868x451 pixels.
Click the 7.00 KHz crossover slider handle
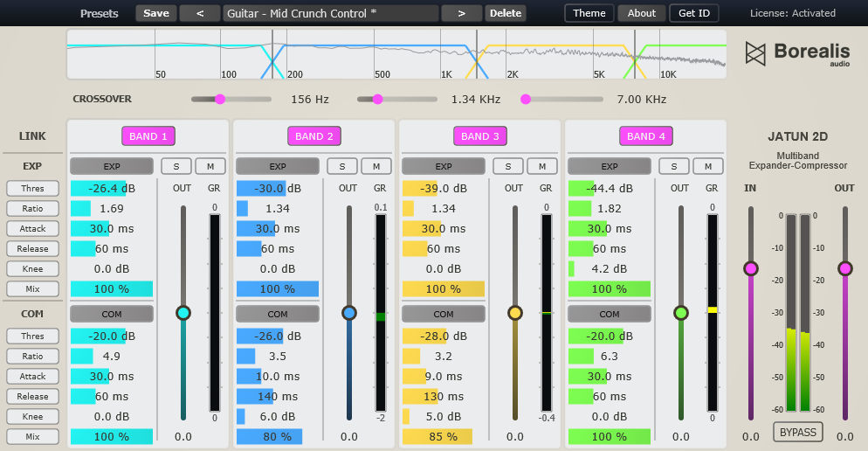coord(526,99)
